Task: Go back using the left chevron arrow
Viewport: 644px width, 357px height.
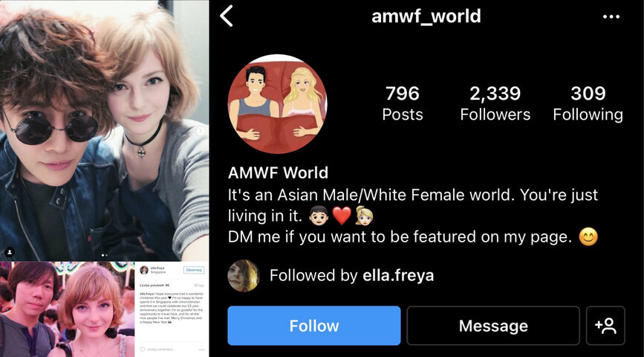Action: pyautogui.click(x=227, y=16)
